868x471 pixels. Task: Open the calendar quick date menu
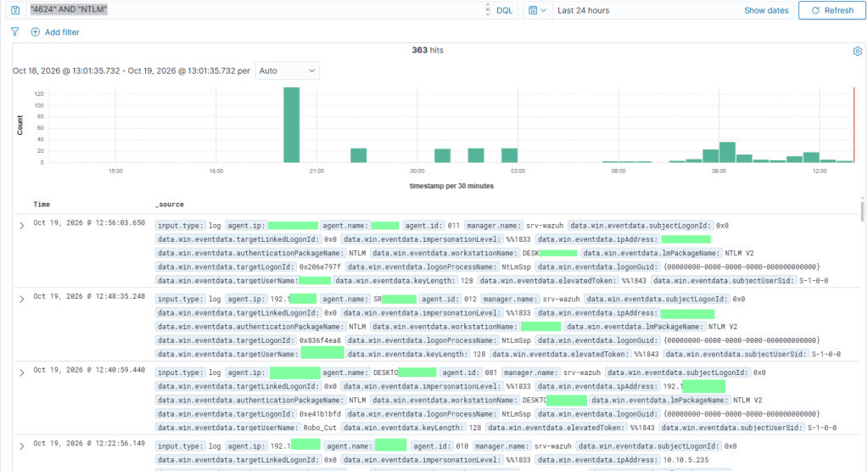[x=538, y=10]
